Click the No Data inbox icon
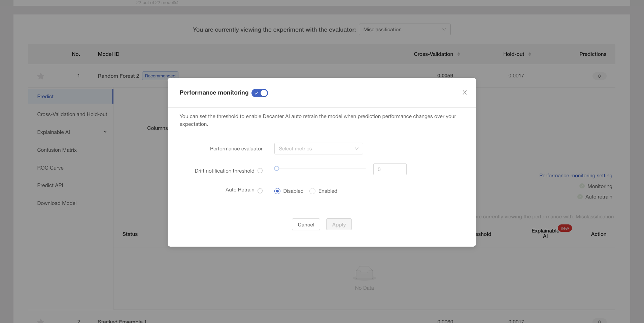 (364, 273)
